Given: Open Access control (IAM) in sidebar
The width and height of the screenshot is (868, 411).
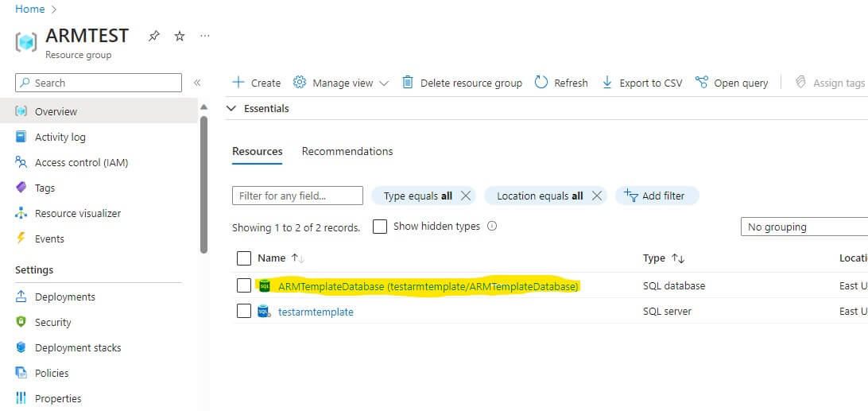Looking at the screenshot, I should tap(81, 162).
